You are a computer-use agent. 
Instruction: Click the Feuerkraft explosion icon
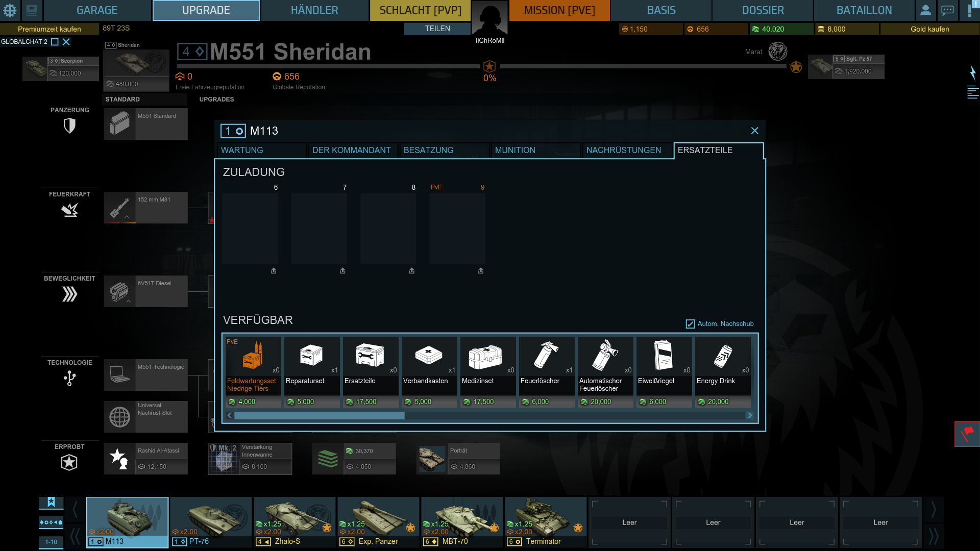tap(69, 209)
